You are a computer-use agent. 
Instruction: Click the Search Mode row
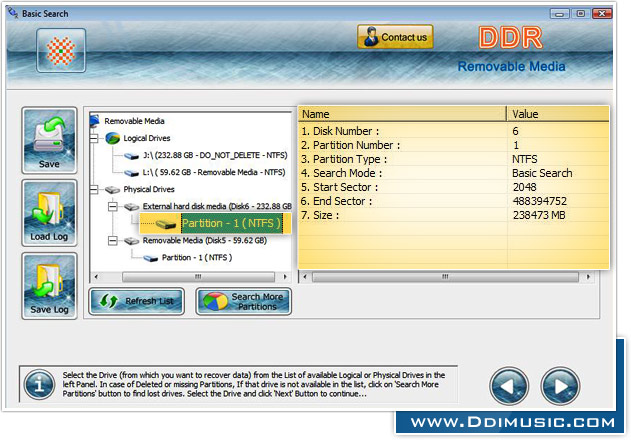454,173
